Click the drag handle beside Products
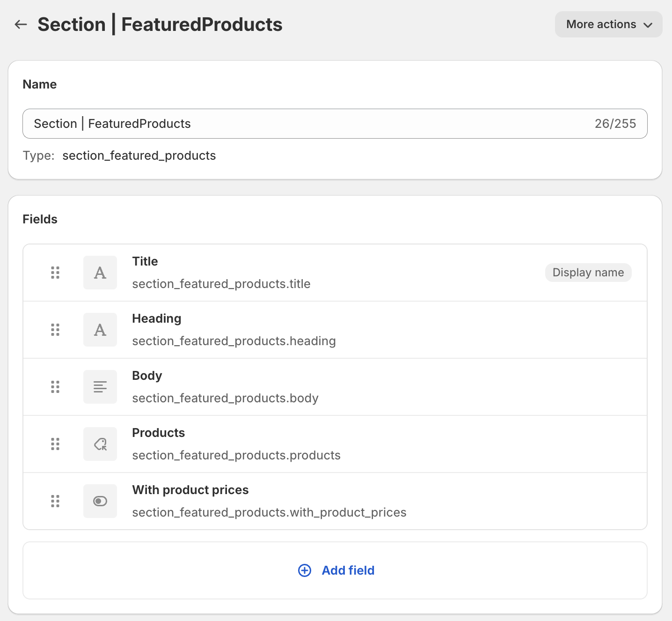 (55, 444)
